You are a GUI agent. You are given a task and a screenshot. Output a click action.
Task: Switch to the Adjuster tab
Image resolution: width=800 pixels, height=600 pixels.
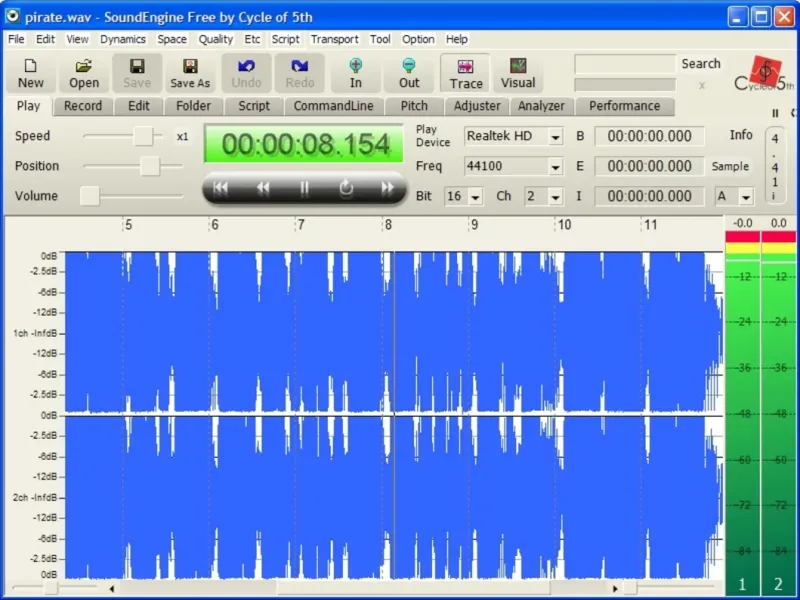pyautogui.click(x=477, y=106)
